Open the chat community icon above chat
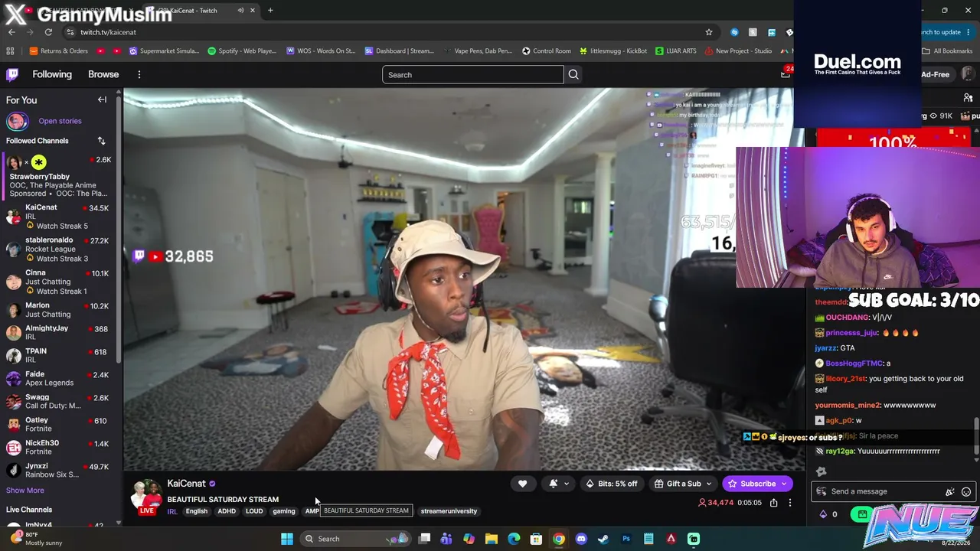 click(969, 98)
